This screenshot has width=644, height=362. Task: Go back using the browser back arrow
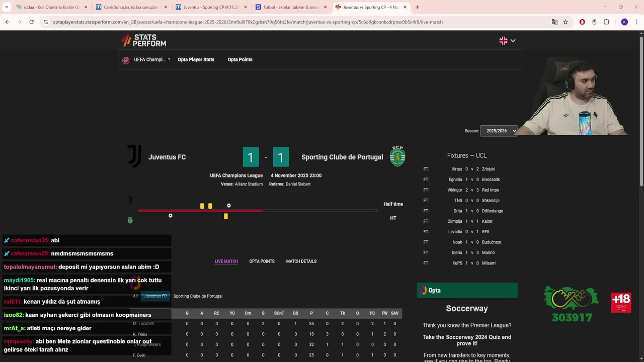(7, 22)
